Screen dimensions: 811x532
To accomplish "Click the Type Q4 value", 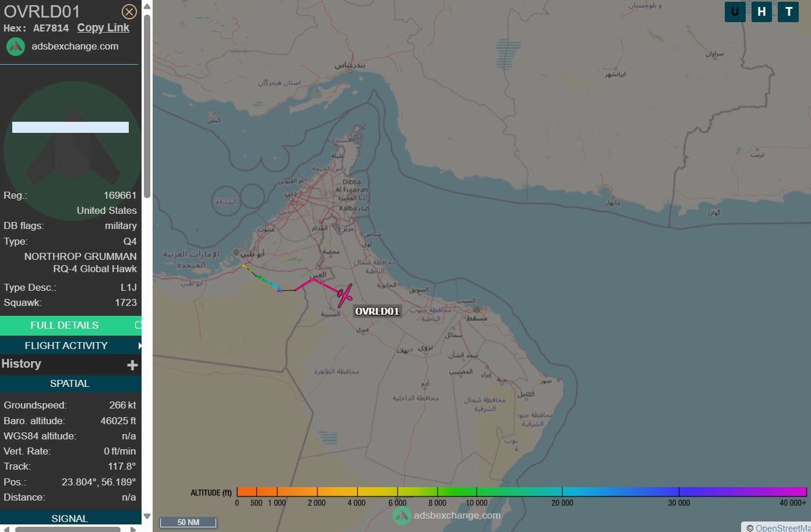I will [130, 241].
